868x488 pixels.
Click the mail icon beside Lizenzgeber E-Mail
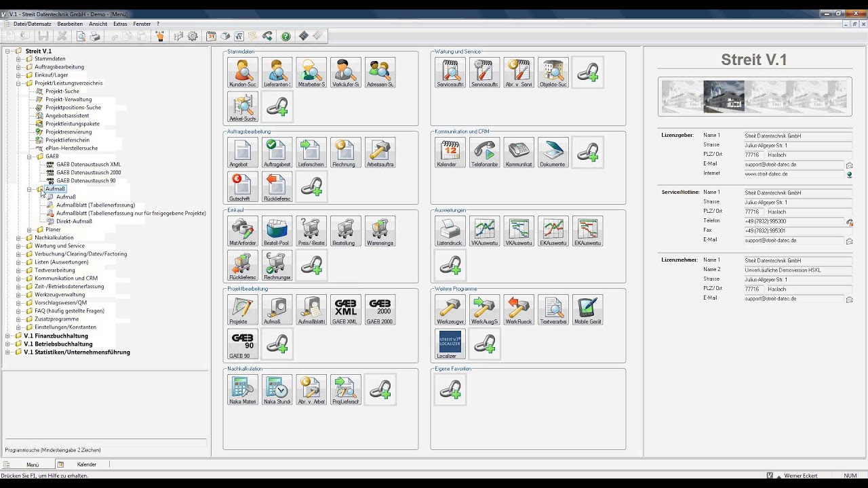(849, 165)
